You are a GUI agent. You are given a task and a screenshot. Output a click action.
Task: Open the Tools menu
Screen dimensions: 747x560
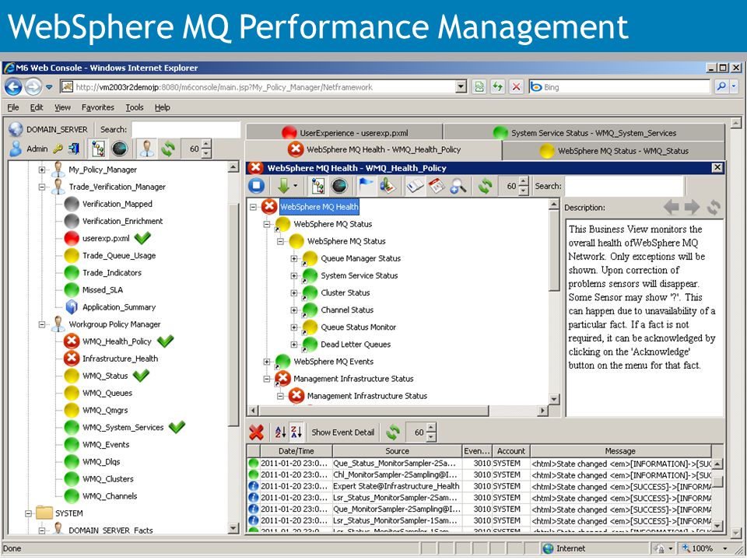pos(135,107)
